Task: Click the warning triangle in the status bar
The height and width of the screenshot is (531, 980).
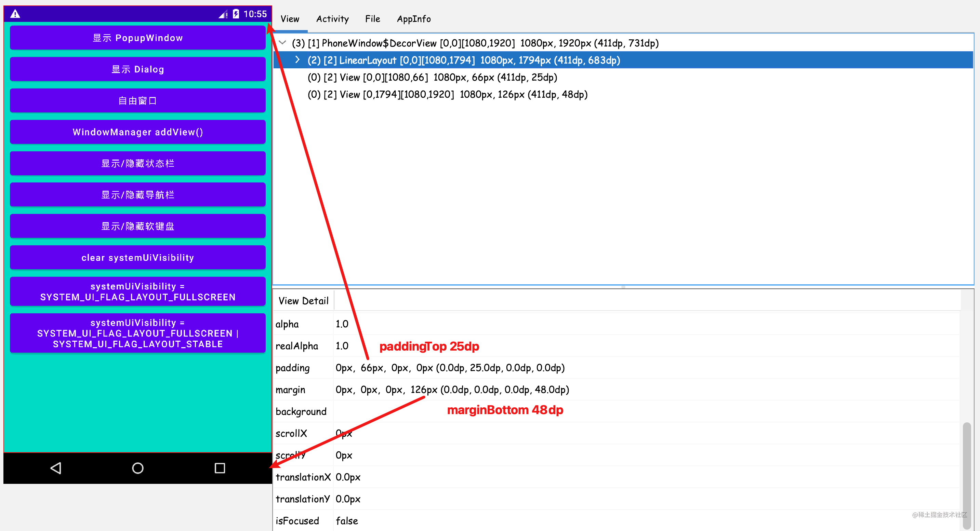Action: pyautogui.click(x=15, y=14)
